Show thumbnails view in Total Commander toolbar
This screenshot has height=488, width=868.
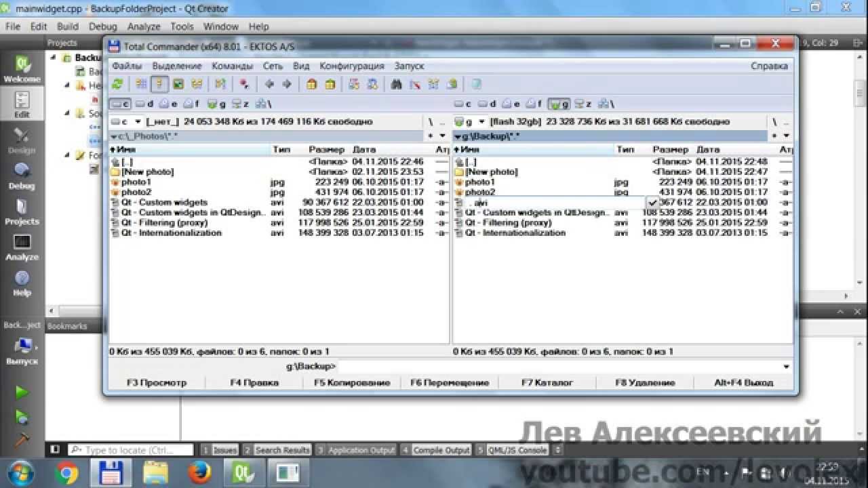tap(178, 84)
